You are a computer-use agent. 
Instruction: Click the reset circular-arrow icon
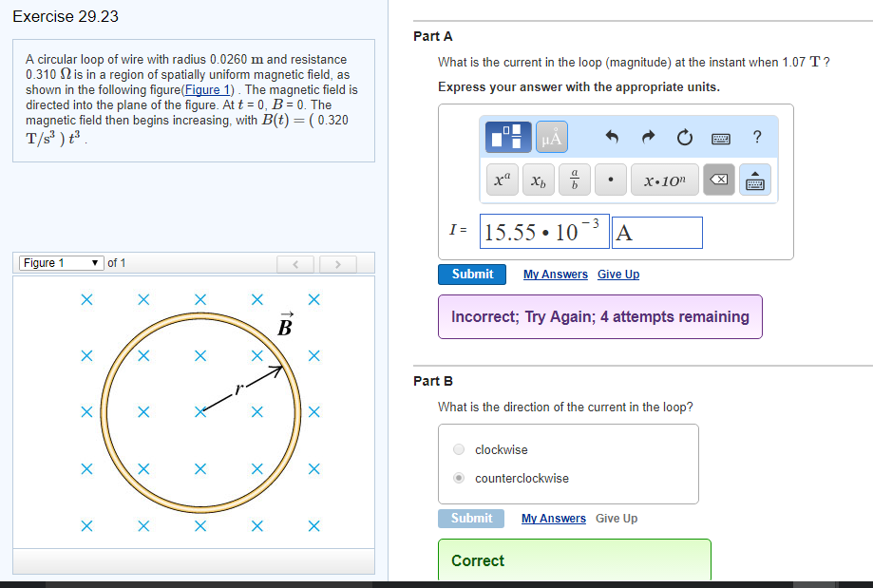click(684, 136)
